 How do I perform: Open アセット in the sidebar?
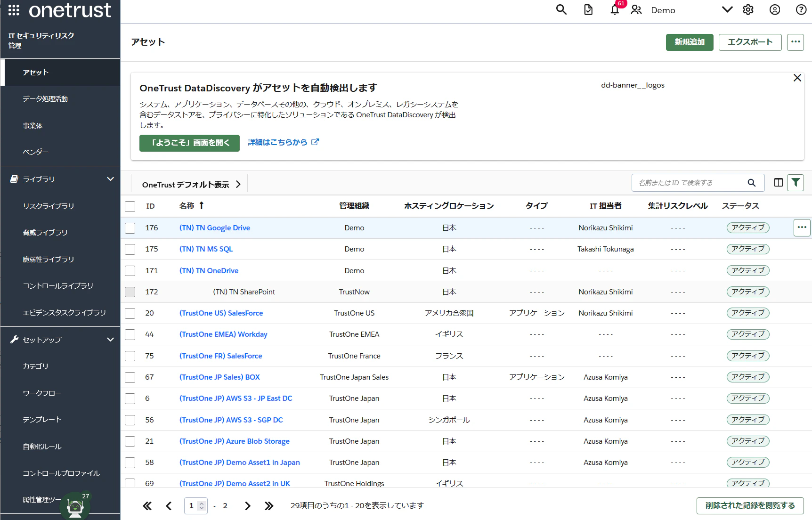pyautogui.click(x=60, y=73)
